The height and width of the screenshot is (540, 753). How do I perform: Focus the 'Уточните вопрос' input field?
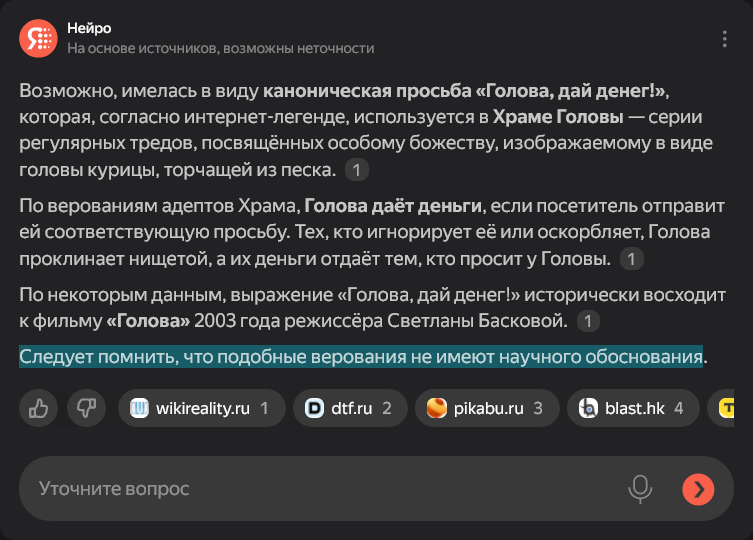320,489
